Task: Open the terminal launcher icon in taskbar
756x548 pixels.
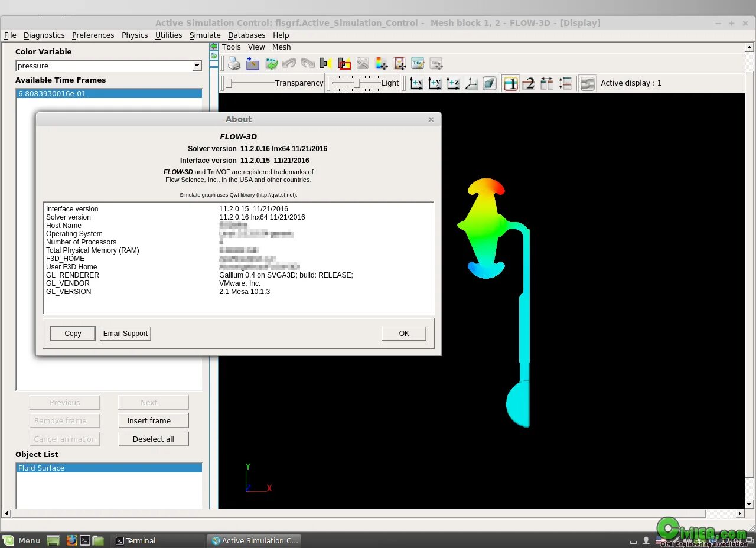Action: [85, 540]
